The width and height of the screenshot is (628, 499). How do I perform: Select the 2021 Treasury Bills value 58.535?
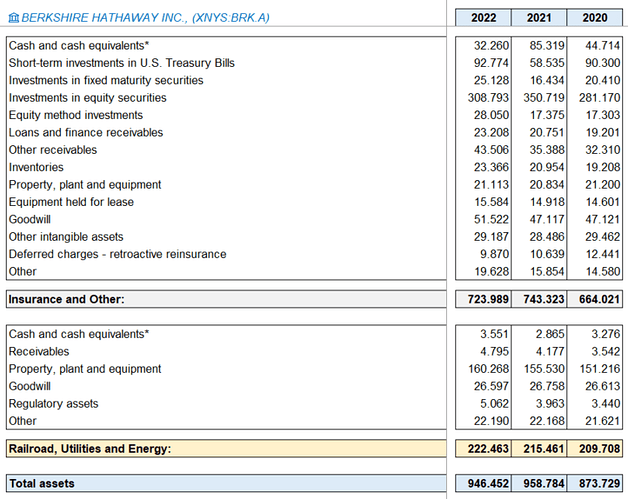pos(547,63)
